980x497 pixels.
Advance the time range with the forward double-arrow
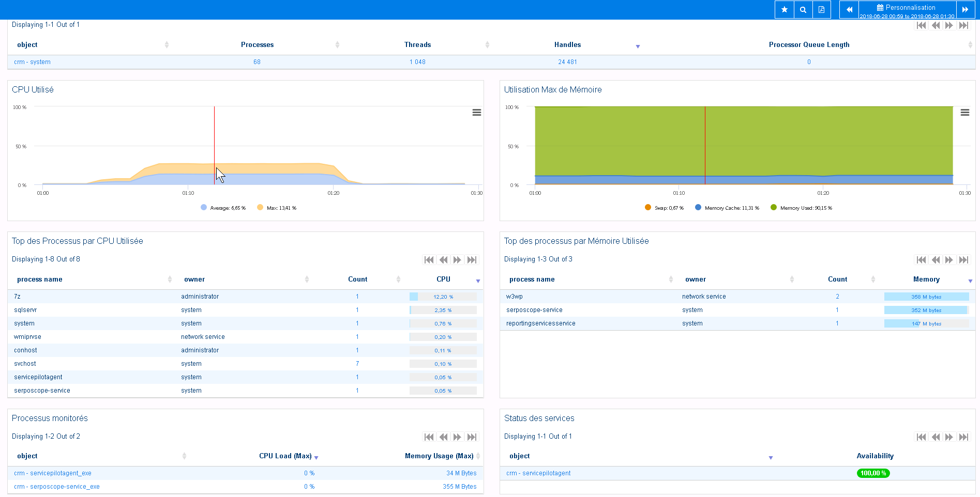(966, 9)
